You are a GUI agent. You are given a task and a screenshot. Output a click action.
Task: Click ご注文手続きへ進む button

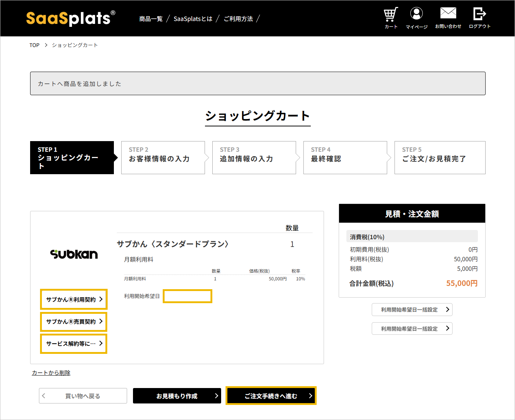271,396
